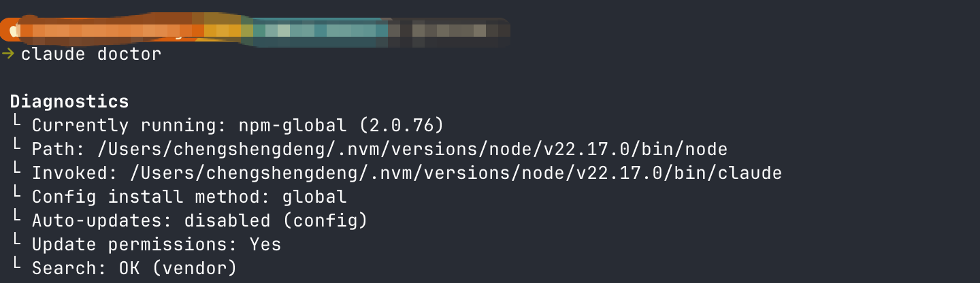Click the branch glyph before Auto-updates
The height and width of the screenshot is (283, 980).
[15, 220]
